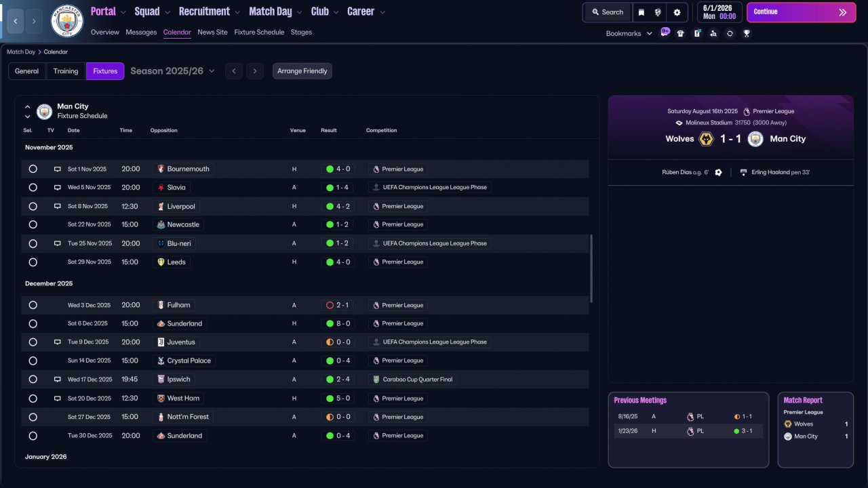The width and height of the screenshot is (868, 488).
Task: Click the bookmarks bar icon with green dot
Action: (x=697, y=33)
